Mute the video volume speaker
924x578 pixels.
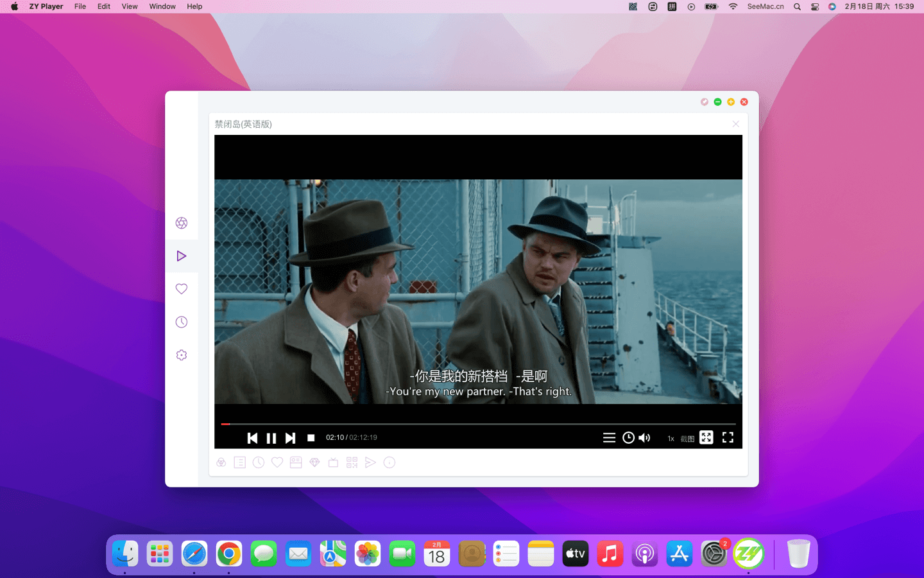[x=645, y=438]
